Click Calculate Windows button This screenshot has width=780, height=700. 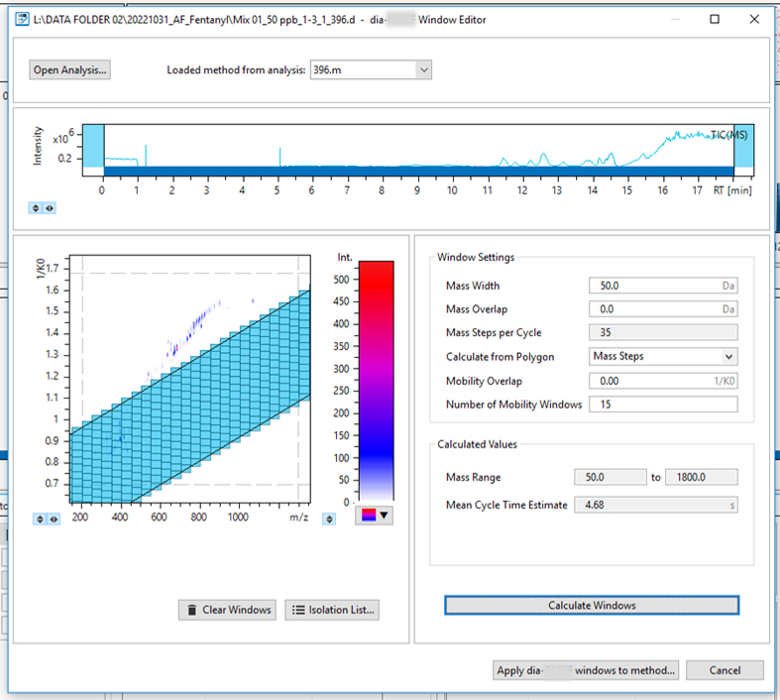click(x=592, y=606)
